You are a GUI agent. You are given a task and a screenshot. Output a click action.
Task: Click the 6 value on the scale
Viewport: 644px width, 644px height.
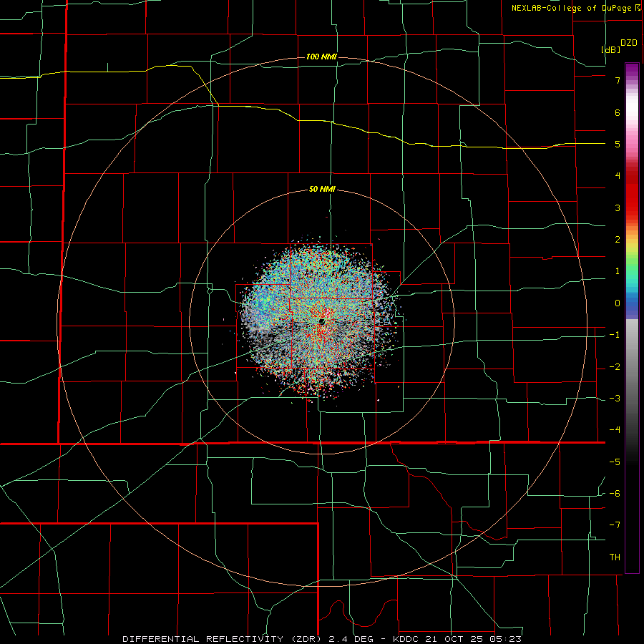click(618, 112)
